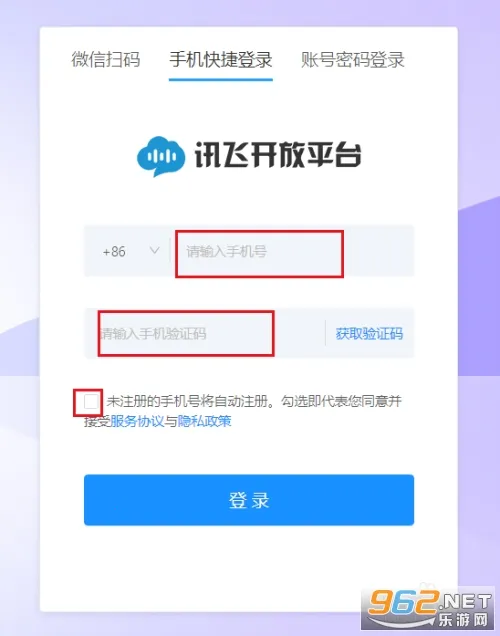Viewport: 500px width, 636px height.
Task: Select the 手机快捷登录 tab
Action: pyautogui.click(x=221, y=60)
